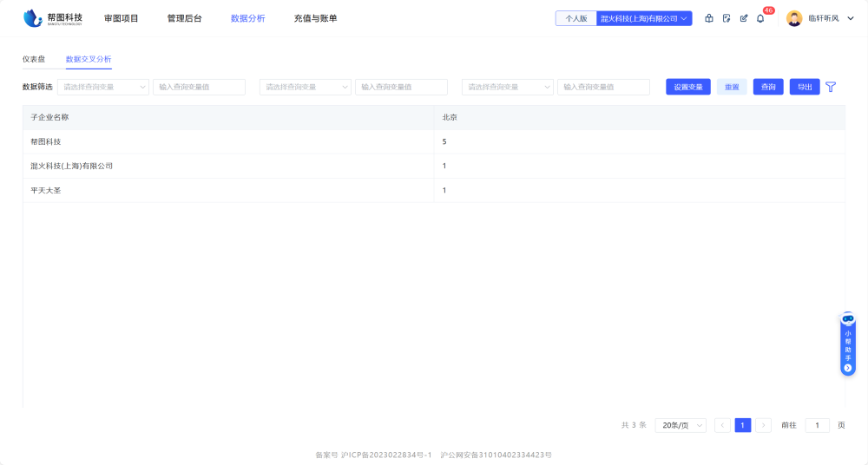The height and width of the screenshot is (465, 868).
Task: Click the 导出 export button
Action: 805,87
